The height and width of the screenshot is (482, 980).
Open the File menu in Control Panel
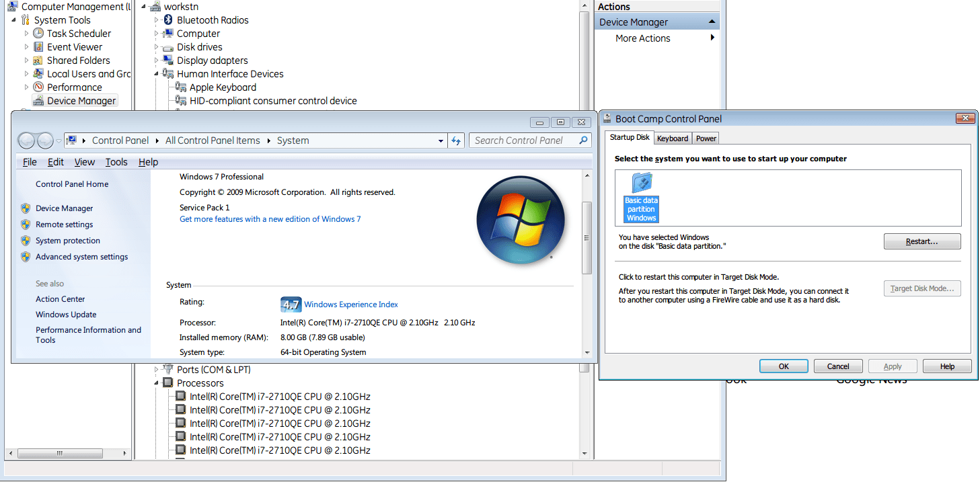point(30,162)
